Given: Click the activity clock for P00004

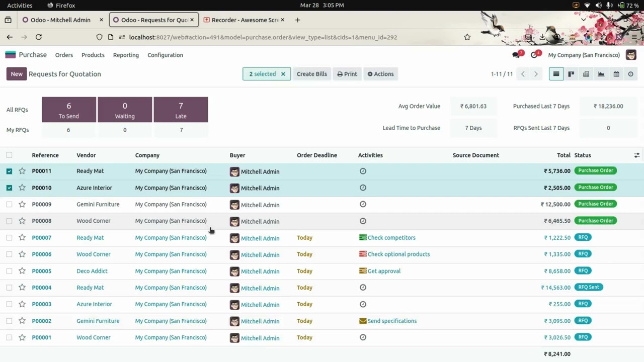Looking at the screenshot, I should click(363, 288).
